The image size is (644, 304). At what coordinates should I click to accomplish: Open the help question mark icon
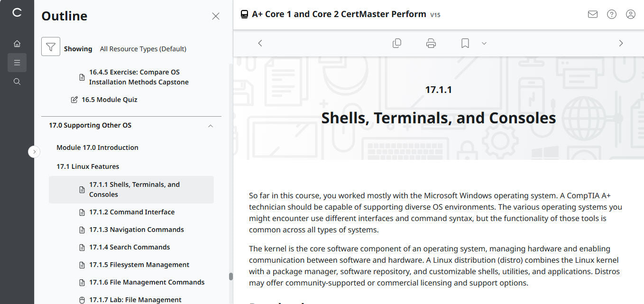(611, 14)
